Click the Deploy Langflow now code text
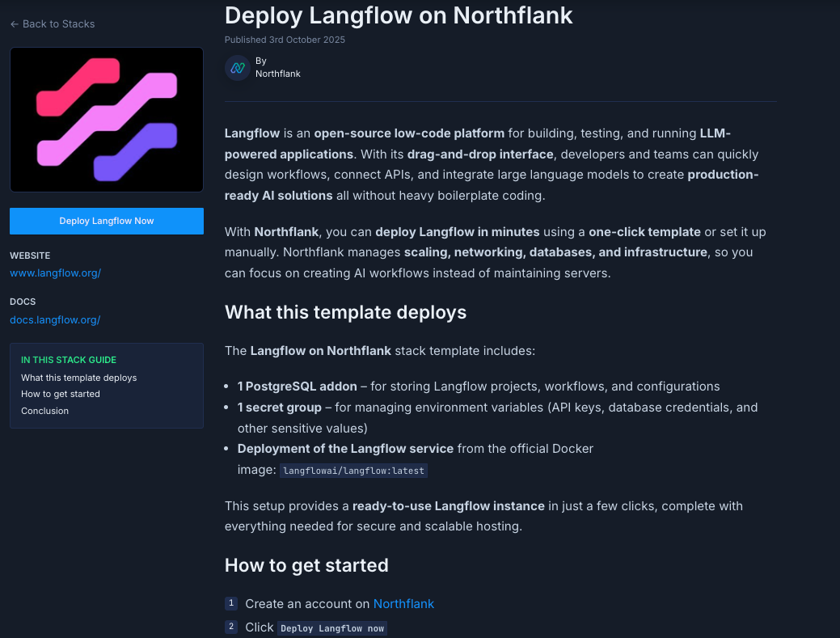The image size is (840, 638). (x=332, y=628)
